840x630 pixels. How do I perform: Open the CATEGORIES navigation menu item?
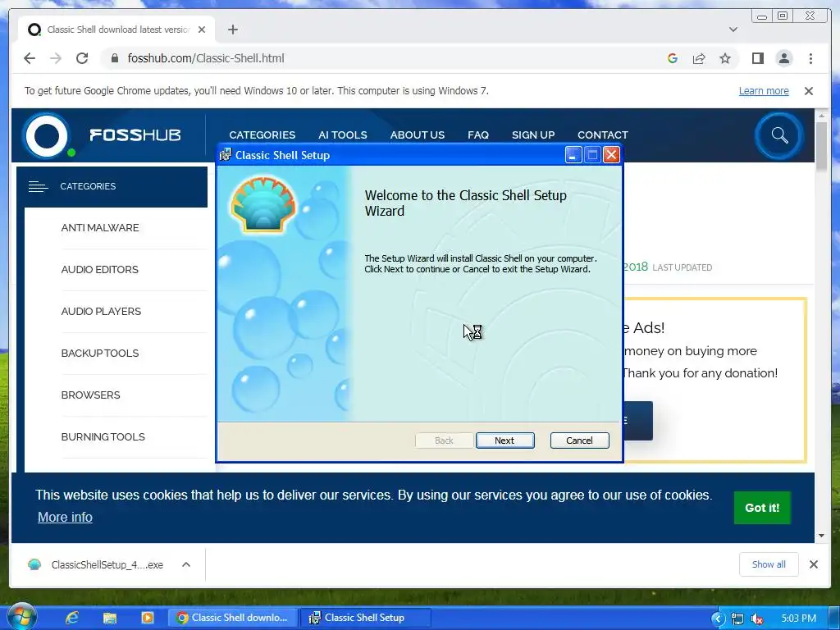[x=262, y=135]
